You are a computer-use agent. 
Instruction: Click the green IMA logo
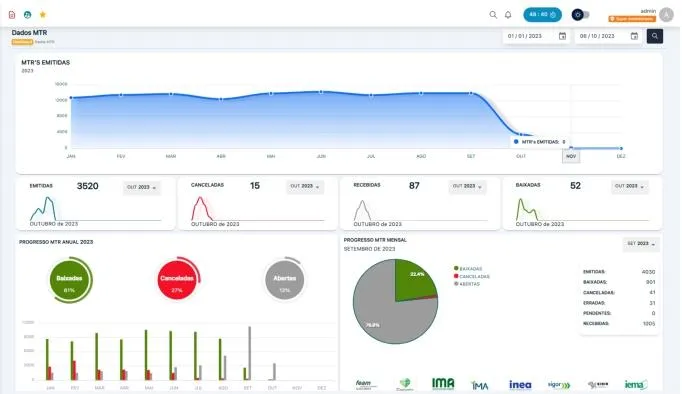click(443, 383)
